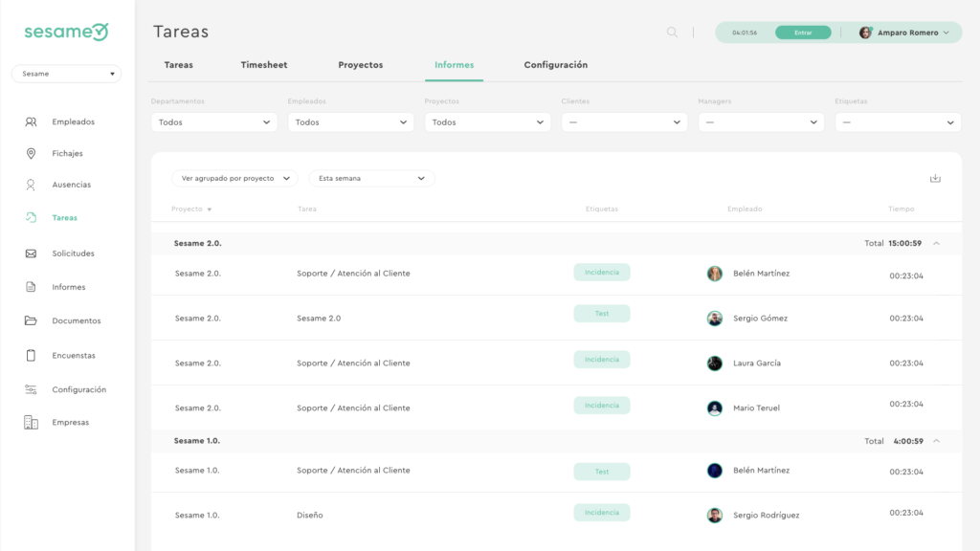Viewport: 980px width, 551px height.
Task: Open the Proyectos filter dropdown
Action: pos(487,121)
